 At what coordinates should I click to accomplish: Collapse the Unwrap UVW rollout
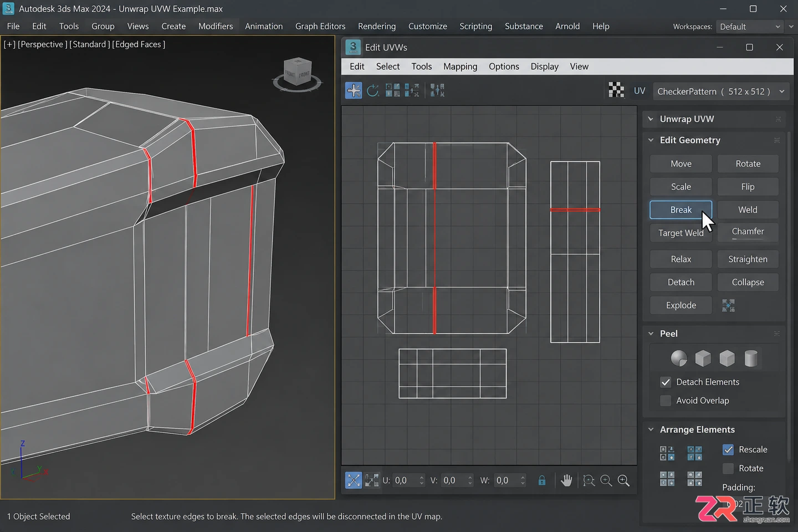[x=651, y=119]
